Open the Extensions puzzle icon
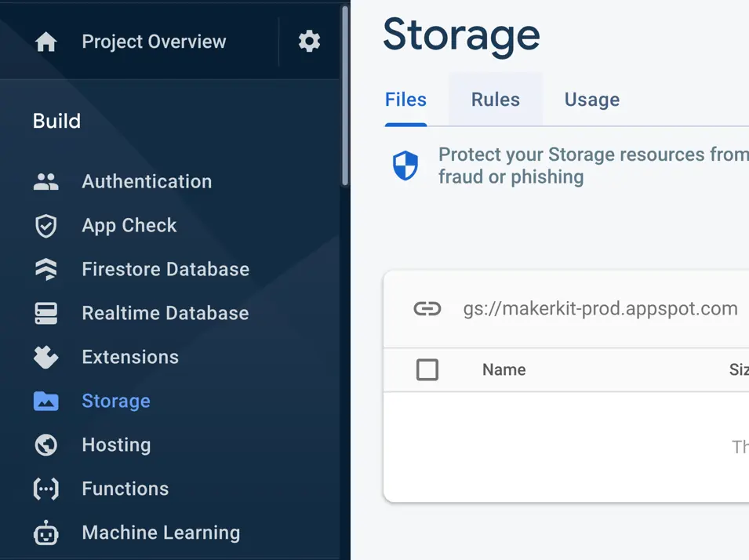The image size is (749, 560). [x=46, y=358]
